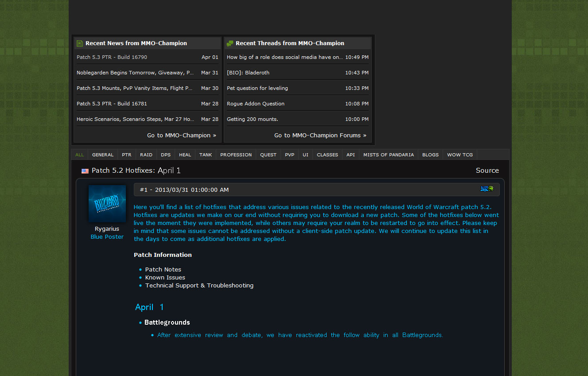The height and width of the screenshot is (376, 588).
Task: Click 'Recent Threads from MMO-Champion' header
Action: [290, 43]
